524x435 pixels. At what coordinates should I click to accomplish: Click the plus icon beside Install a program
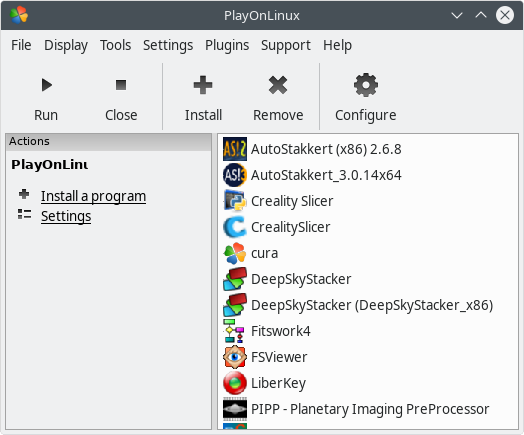pos(24,194)
